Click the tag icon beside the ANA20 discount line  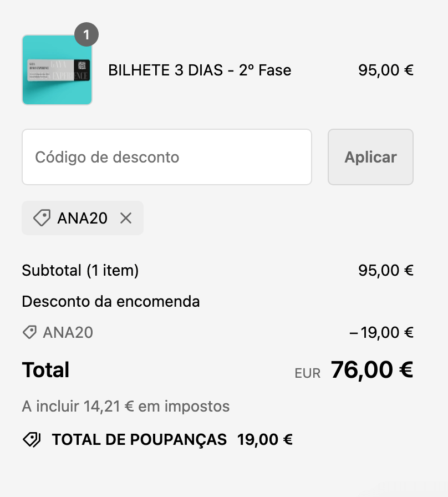(x=29, y=332)
